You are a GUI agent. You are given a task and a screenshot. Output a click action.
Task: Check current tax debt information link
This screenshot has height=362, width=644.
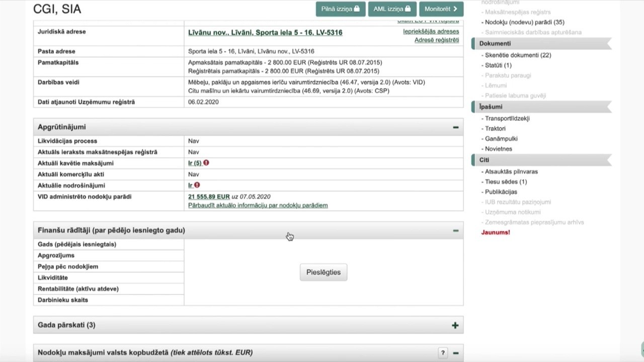(258, 205)
